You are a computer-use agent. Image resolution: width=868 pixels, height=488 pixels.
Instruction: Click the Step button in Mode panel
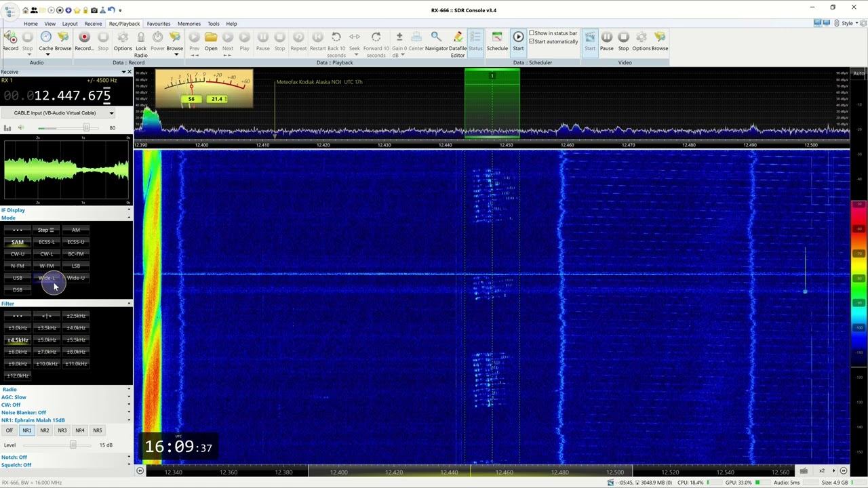click(46, 230)
